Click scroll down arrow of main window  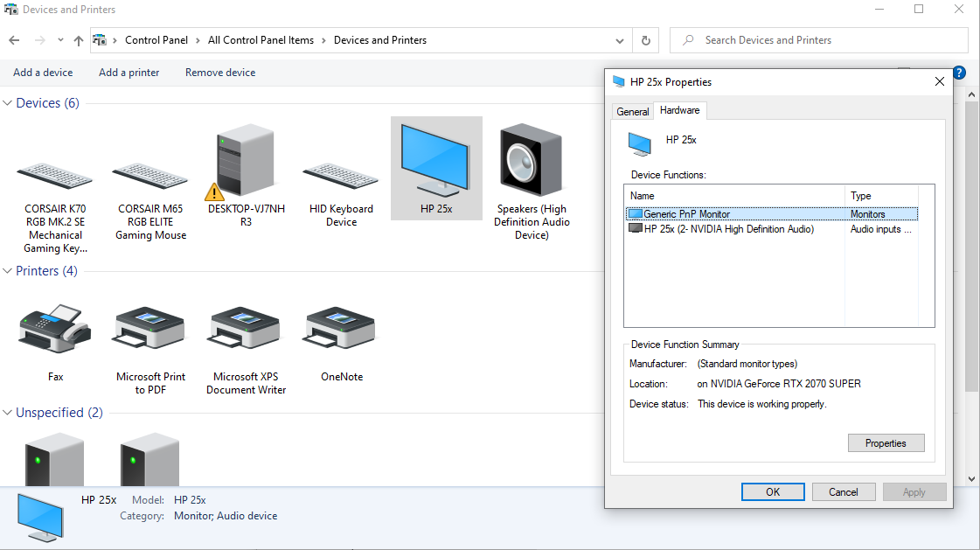[971, 479]
